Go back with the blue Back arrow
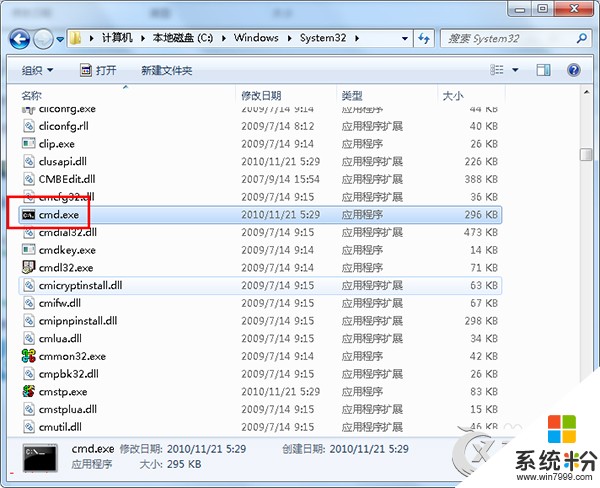Viewport: 600px width, 488px height. pyautogui.click(x=20, y=39)
